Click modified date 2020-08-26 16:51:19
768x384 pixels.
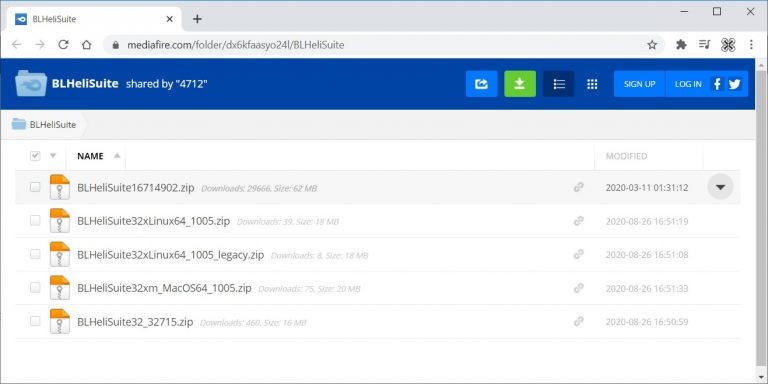(x=647, y=221)
